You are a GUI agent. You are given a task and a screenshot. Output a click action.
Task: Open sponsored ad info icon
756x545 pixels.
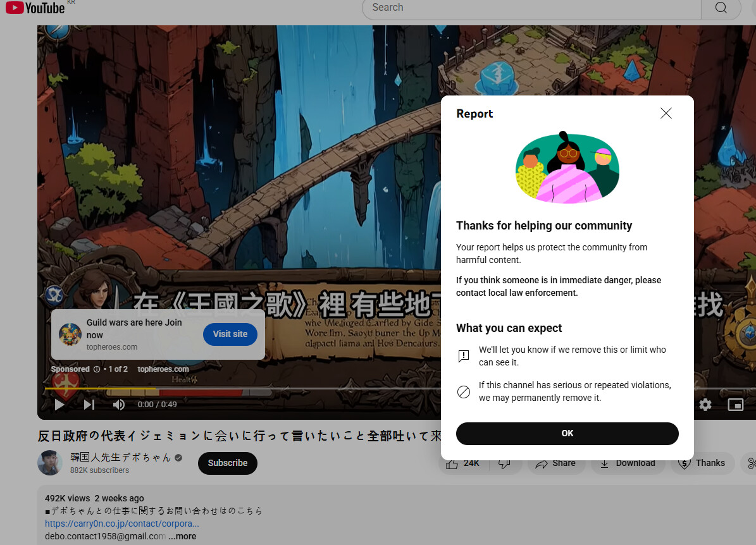click(96, 369)
